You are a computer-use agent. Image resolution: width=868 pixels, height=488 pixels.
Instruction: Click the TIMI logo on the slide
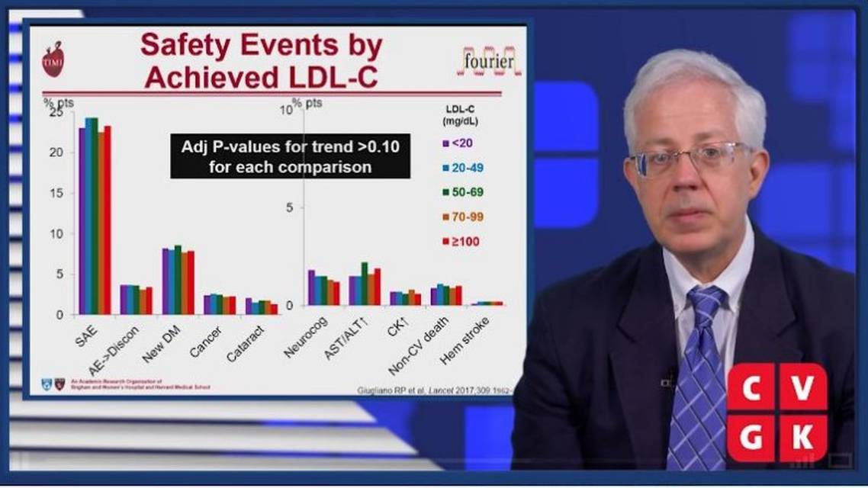pos(53,60)
